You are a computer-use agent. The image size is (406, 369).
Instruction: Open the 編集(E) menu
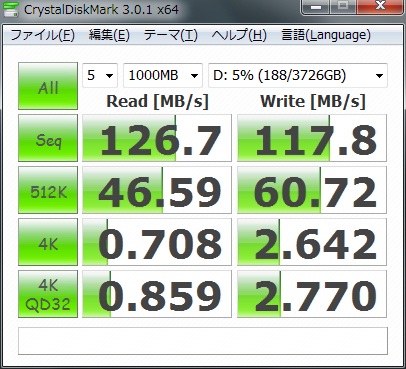pos(109,35)
